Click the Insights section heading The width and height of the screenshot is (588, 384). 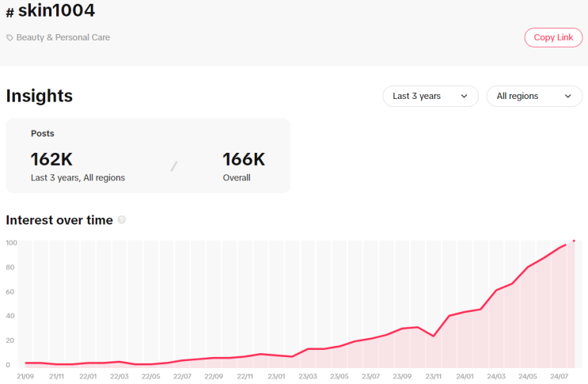point(40,96)
